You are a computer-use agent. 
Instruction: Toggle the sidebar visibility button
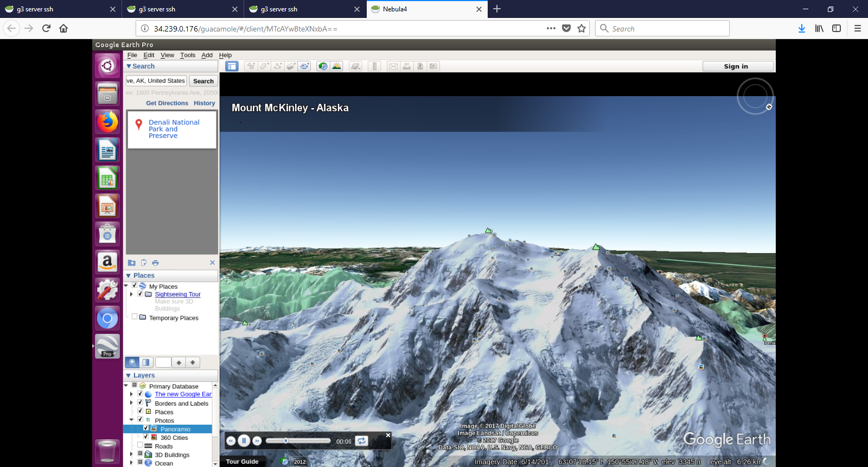(x=232, y=66)
